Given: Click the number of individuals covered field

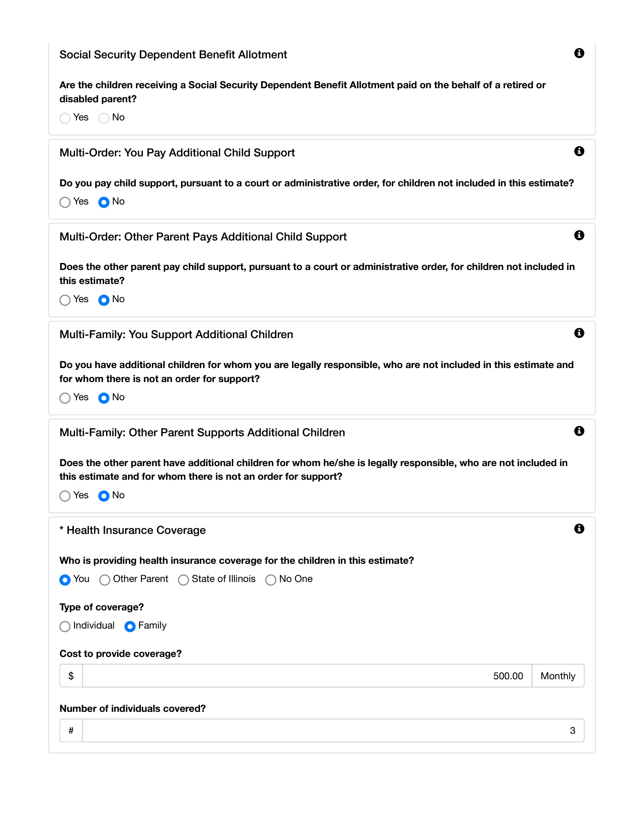Looking at the screenshot, I should point(333,730).
